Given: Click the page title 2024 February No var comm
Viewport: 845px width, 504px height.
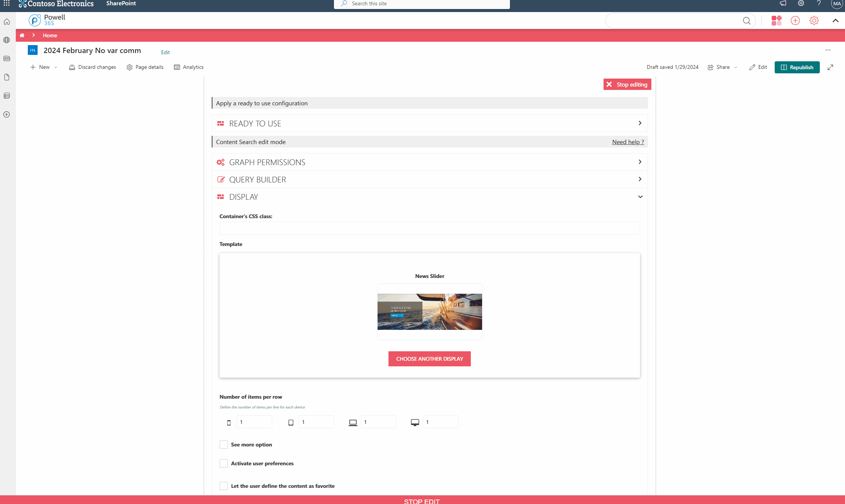Looking at the screenshot, I should 92,50.
